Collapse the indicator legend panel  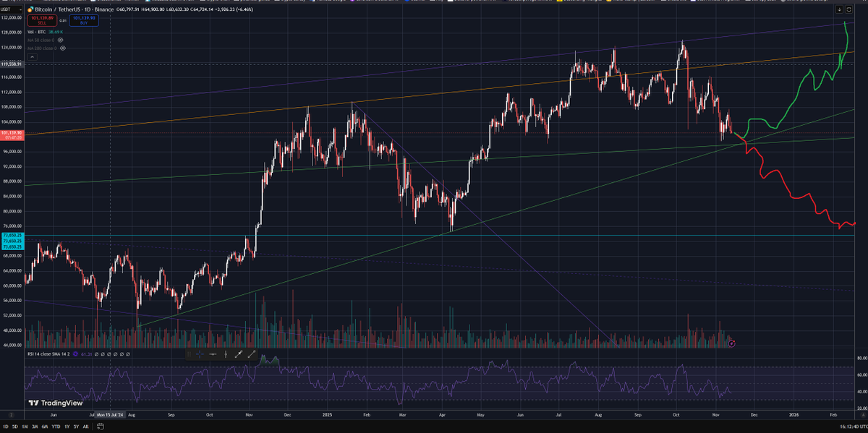click(x=32, y=56)
